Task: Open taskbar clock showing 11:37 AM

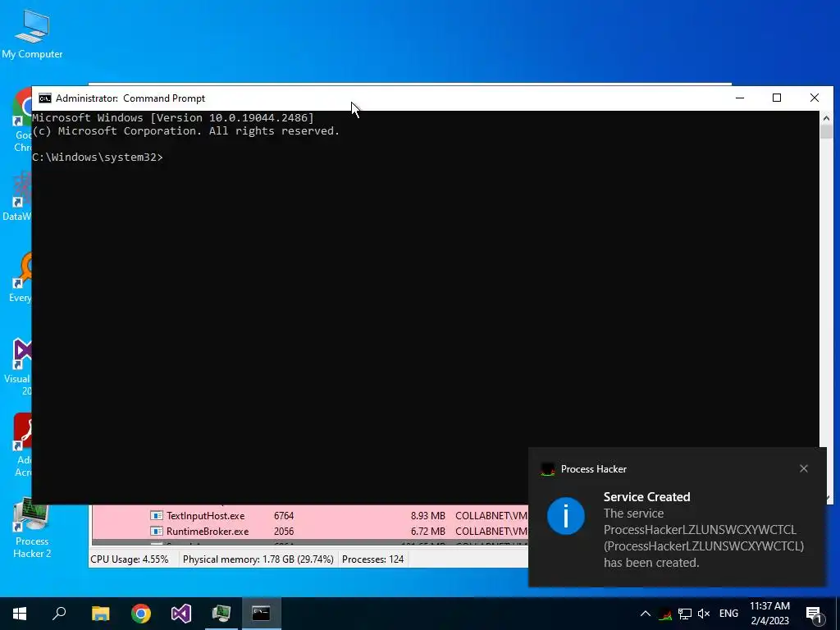Action: pos(769,614)
